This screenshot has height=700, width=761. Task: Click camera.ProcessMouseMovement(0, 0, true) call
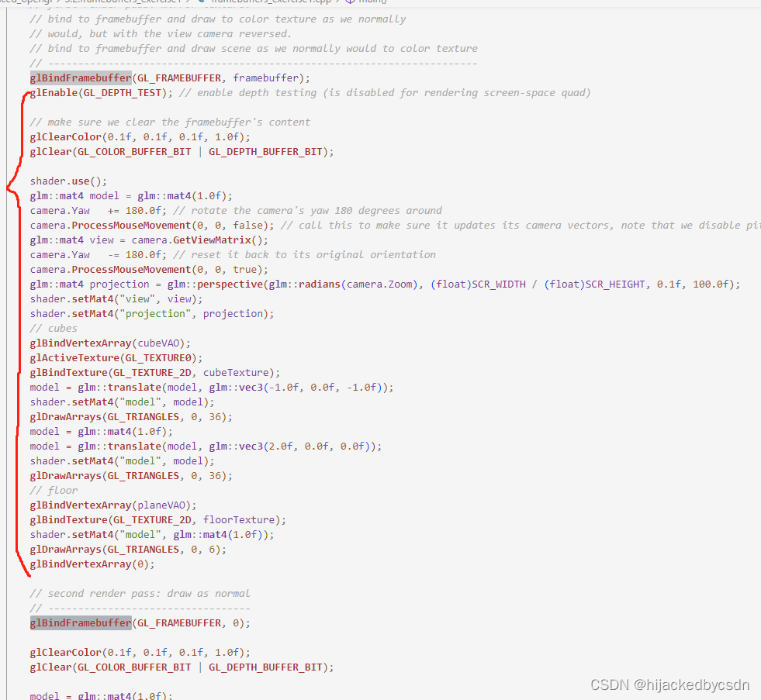tap(149, 270)
